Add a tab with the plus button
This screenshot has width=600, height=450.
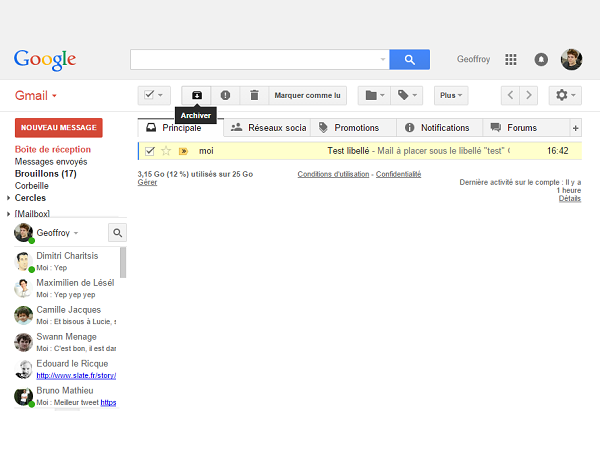(575, 128)
